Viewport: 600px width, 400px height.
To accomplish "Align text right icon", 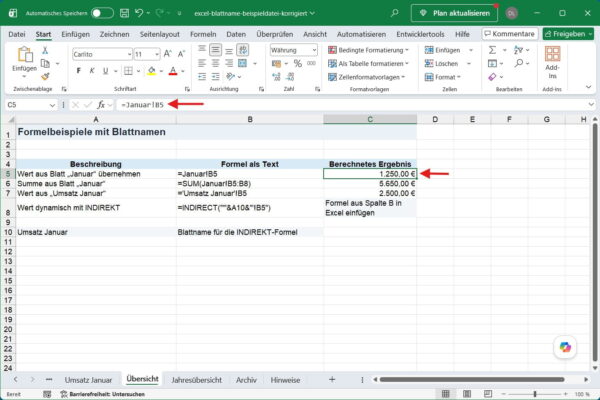I will [x=229, y=64].
